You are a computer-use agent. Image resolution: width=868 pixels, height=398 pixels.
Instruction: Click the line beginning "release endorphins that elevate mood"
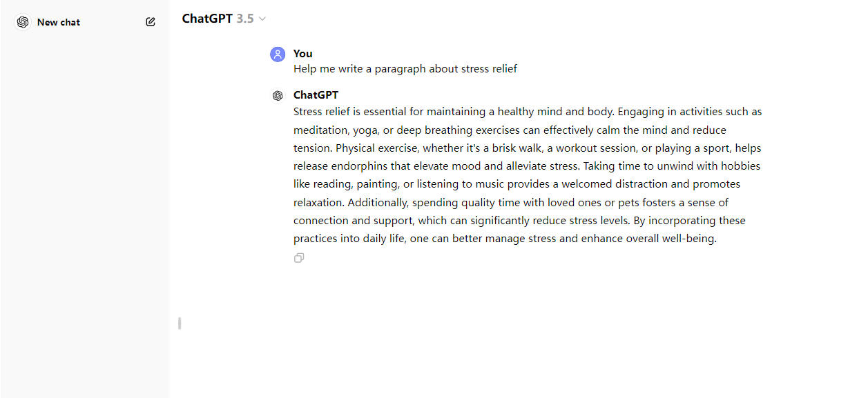coord(526,166)
